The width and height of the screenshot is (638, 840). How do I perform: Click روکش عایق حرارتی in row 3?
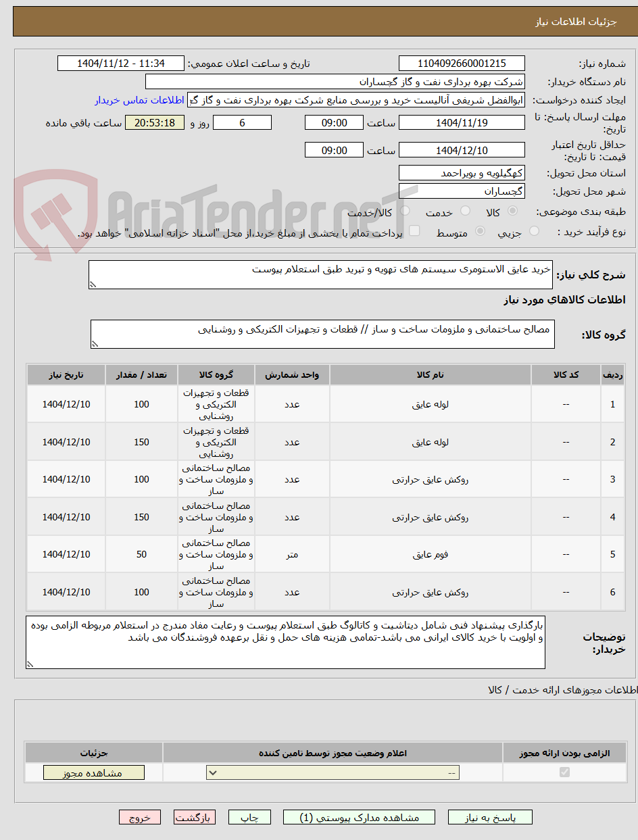(x=431, y=480)
